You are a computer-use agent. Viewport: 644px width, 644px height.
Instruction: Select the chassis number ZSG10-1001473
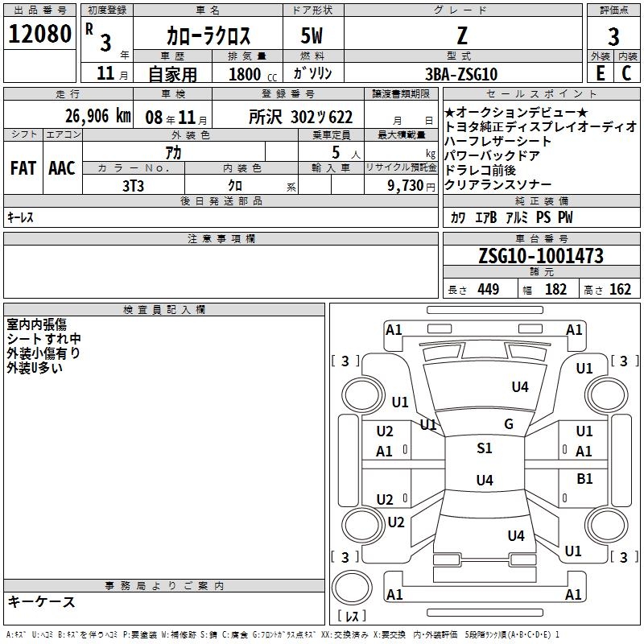click(x=541, y=256)
